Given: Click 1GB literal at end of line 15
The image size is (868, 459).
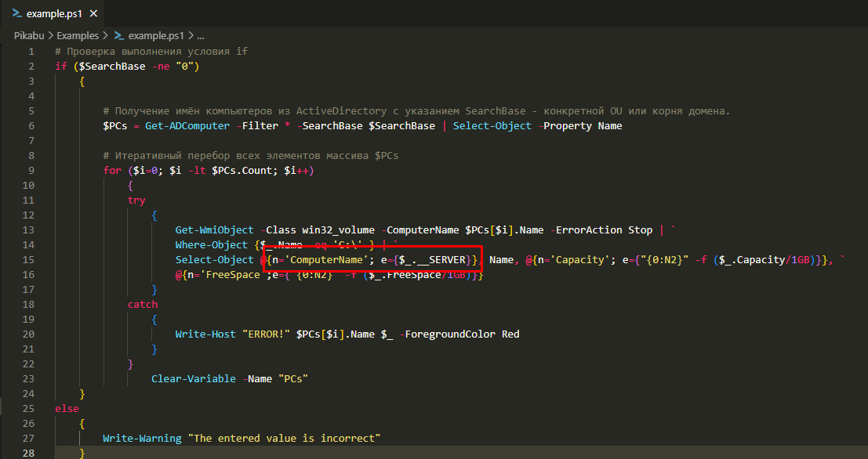Looking at the screenshot, I should pos(801,260).
